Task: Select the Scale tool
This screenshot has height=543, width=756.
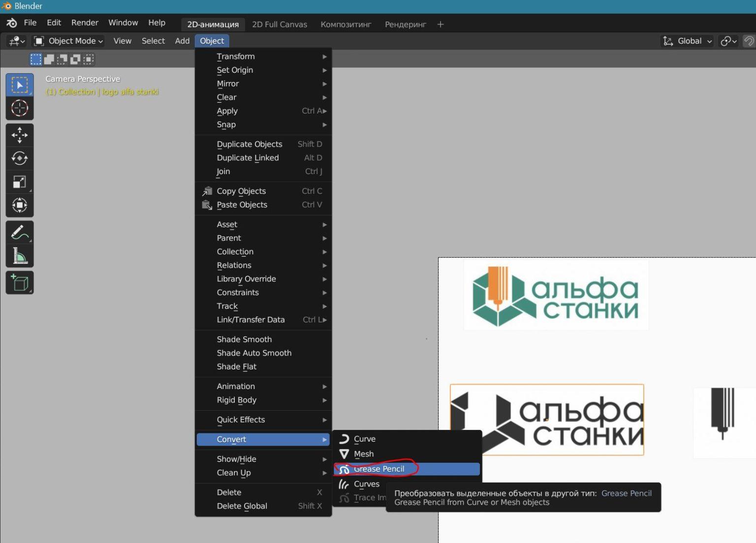Action: click(20, 181)
